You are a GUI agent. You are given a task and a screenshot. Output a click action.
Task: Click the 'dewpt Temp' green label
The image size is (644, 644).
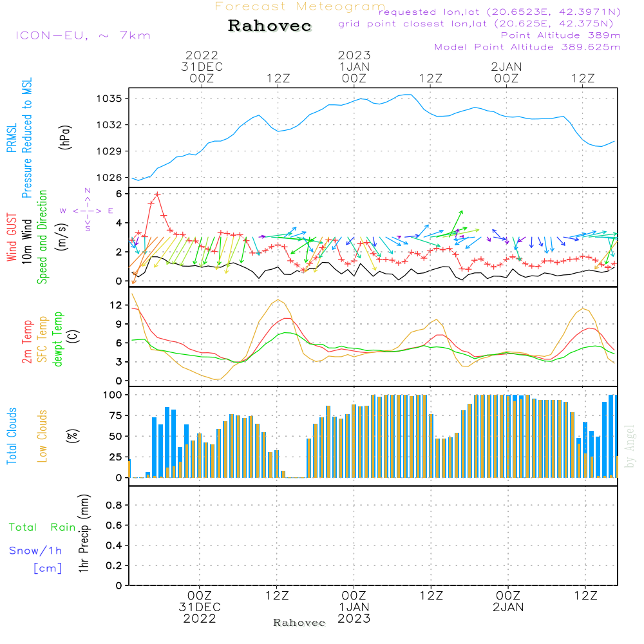[58, 339]
